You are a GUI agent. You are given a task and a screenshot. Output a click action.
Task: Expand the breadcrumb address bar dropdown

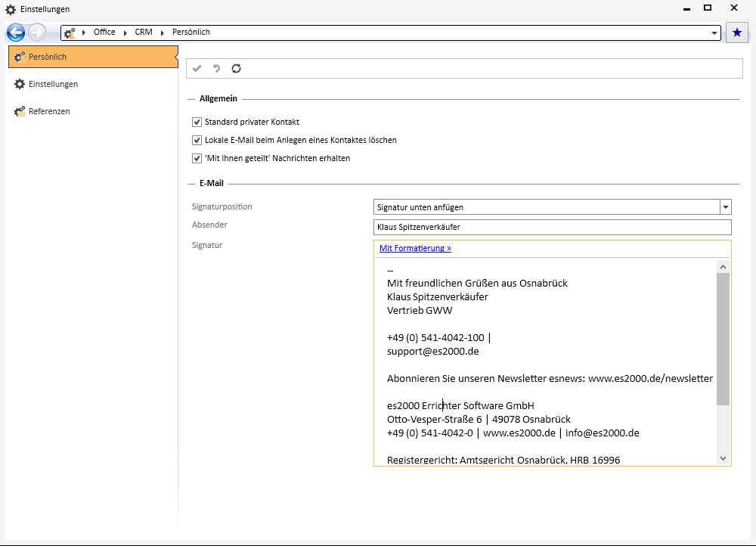(714, 33)
